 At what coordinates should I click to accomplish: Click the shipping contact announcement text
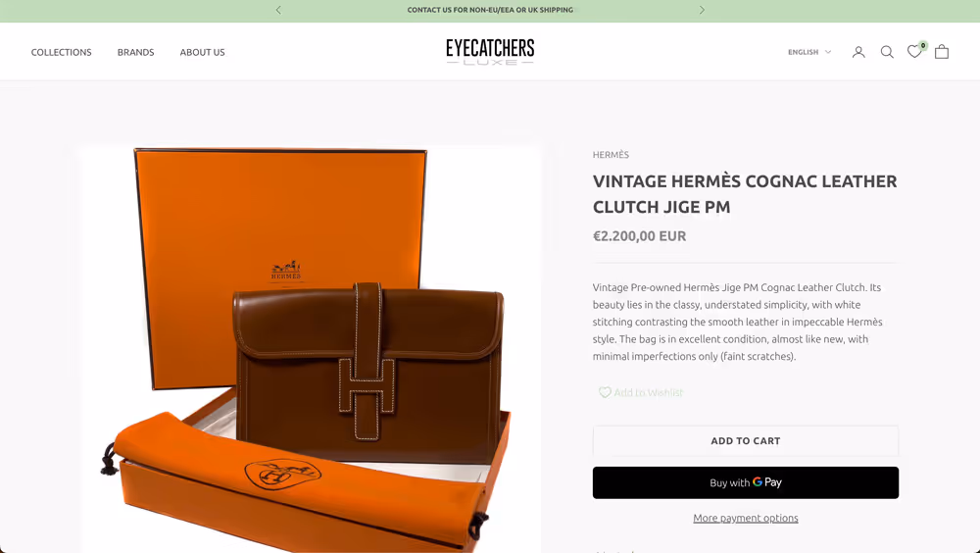(x=490, y=10)
